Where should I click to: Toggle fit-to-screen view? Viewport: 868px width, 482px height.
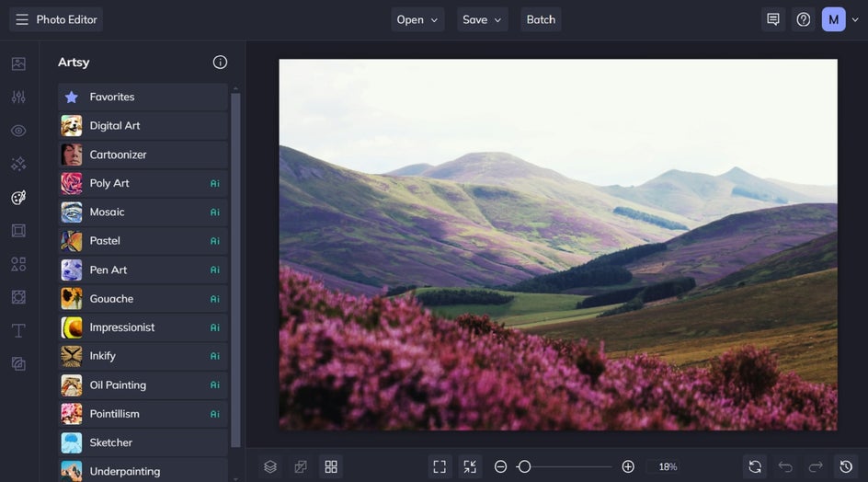440,466
